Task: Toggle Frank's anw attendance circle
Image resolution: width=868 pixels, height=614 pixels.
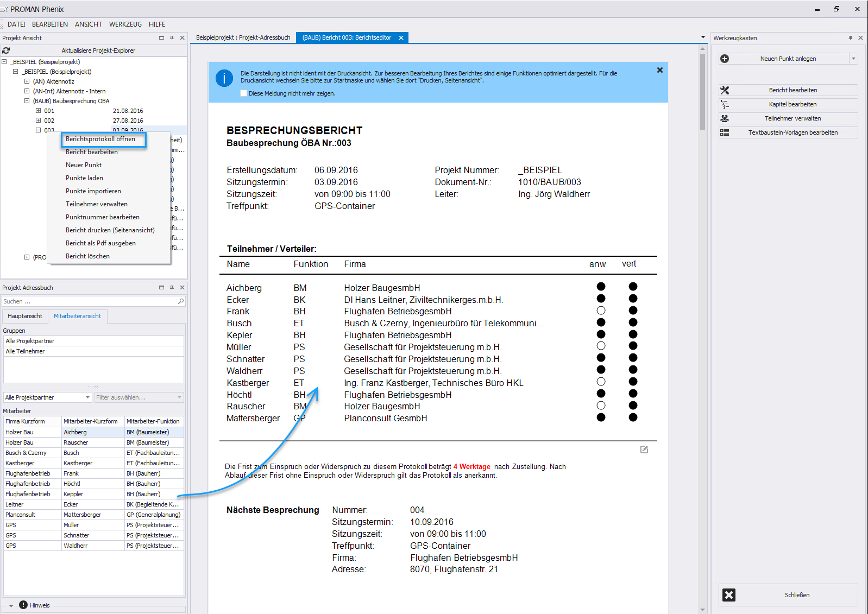Action: [x=601, y=311]
